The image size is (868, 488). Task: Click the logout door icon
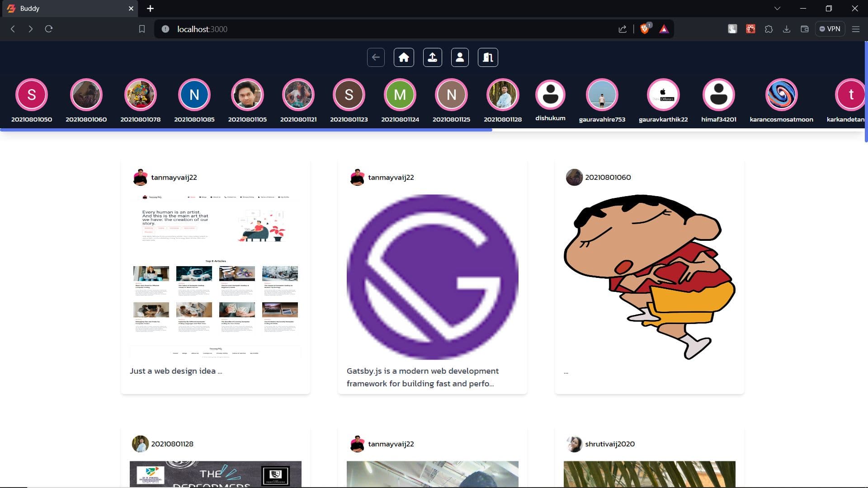point(488,57)
